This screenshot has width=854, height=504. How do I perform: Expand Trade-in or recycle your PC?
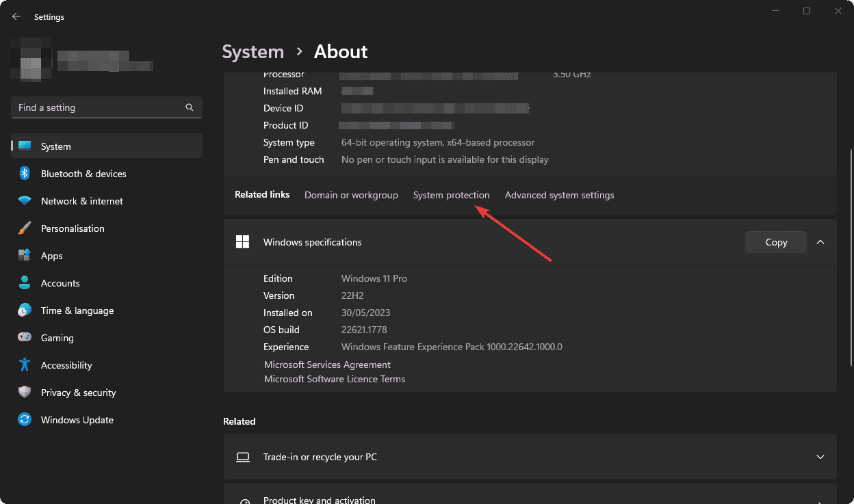[x=820, y=456]
